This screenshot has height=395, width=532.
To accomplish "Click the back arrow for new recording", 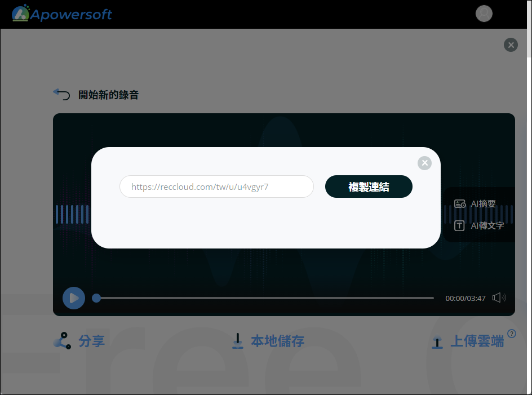I will click(x=61, y=94).
